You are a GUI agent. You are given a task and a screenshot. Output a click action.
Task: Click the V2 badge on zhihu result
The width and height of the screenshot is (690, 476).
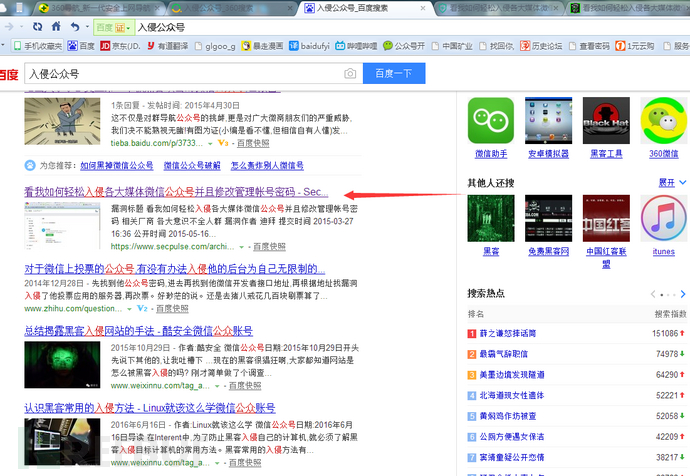[x=142, y=308]
